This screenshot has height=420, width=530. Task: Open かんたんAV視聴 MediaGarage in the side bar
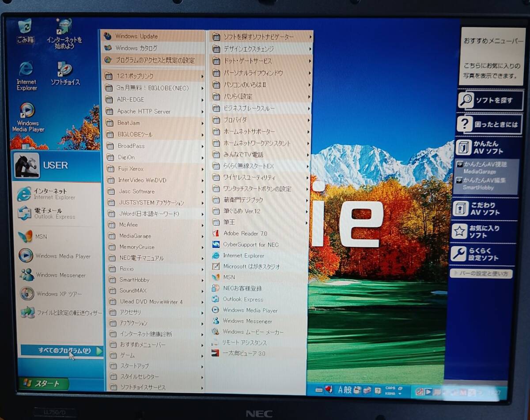click(x=485, y=167)
